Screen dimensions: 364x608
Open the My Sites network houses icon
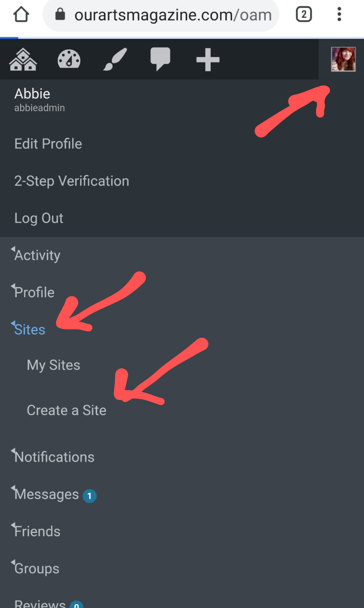click(23, 59)
